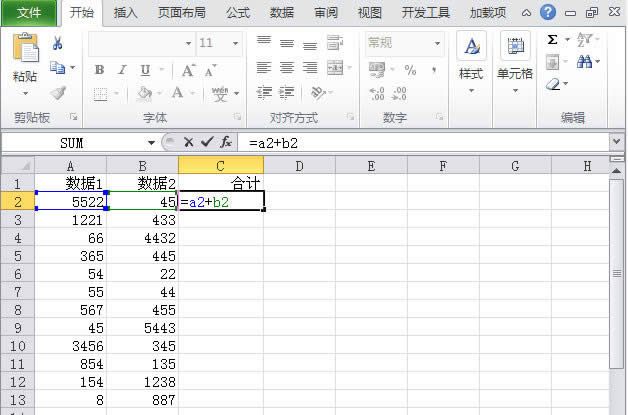Select the Format Painter brush
Image resolution: width=628 pixels, height=415 pixels.
point(58,93)
